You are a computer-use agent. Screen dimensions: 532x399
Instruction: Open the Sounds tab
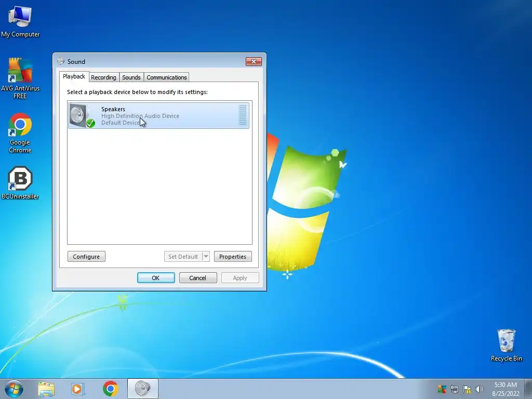[x=131, y=77]
